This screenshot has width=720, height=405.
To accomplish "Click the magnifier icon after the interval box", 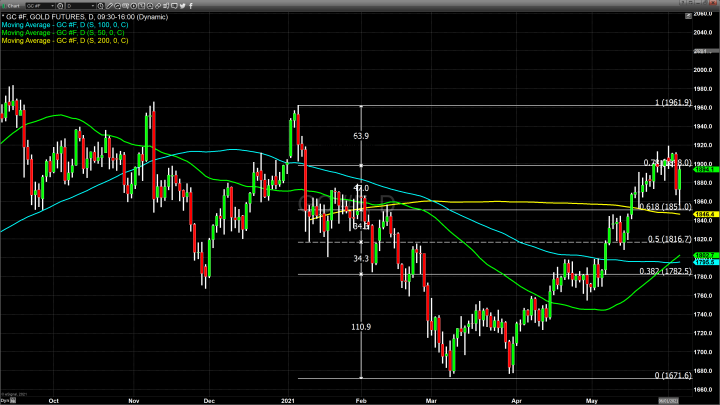I will coord(119,5).
